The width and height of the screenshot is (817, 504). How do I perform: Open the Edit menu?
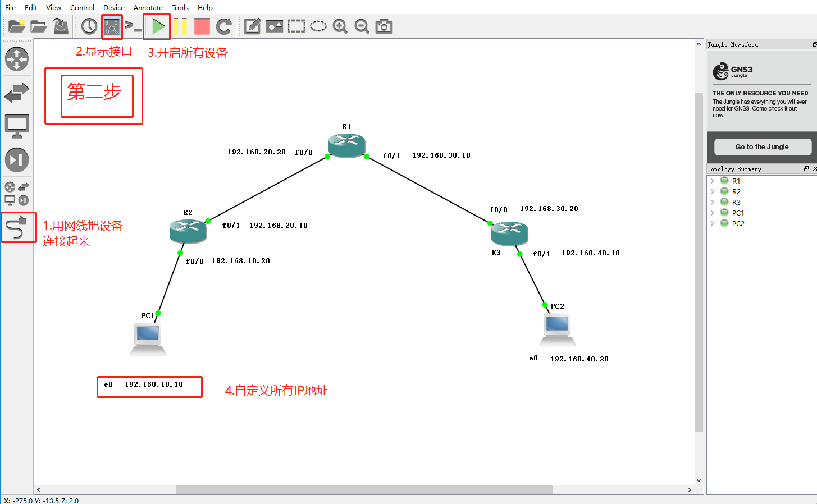point(31,7)
